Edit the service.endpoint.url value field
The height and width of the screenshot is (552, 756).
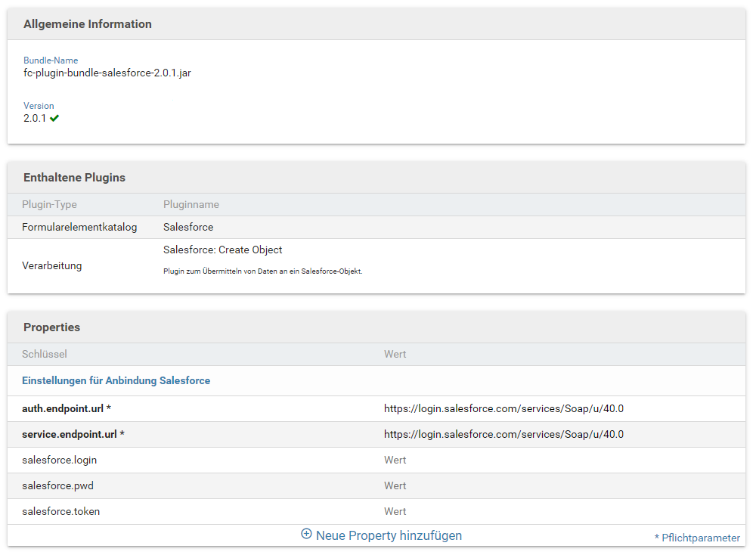coord(503,434)
